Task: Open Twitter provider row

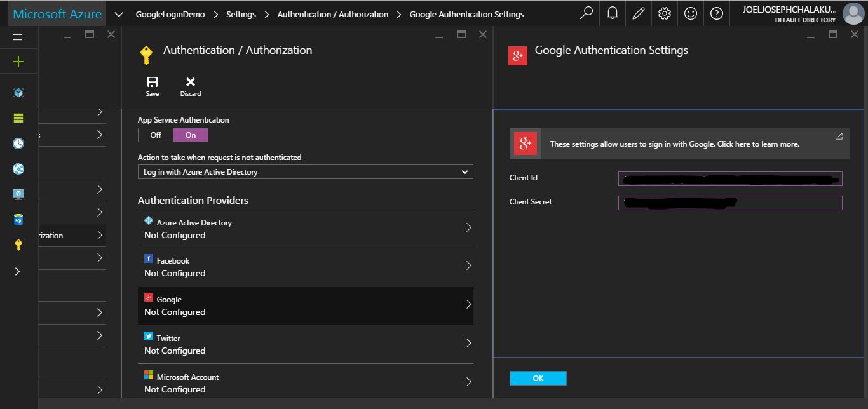Action: point(306,344)
